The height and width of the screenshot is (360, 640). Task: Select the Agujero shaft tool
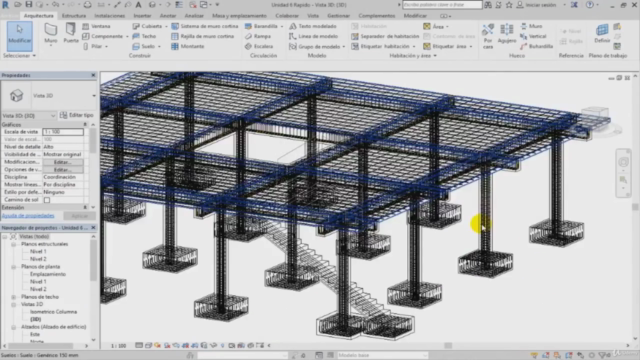click(507, 33)
